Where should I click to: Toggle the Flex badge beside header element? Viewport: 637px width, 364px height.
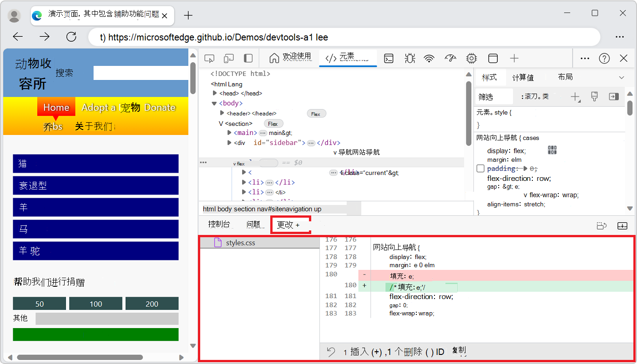click(316, 114)
